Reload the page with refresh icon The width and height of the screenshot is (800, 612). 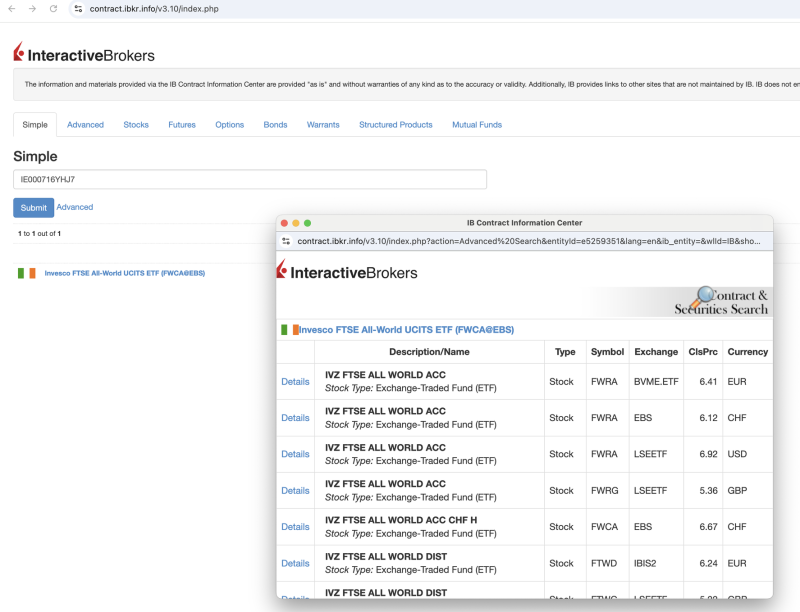coord(53,9)
